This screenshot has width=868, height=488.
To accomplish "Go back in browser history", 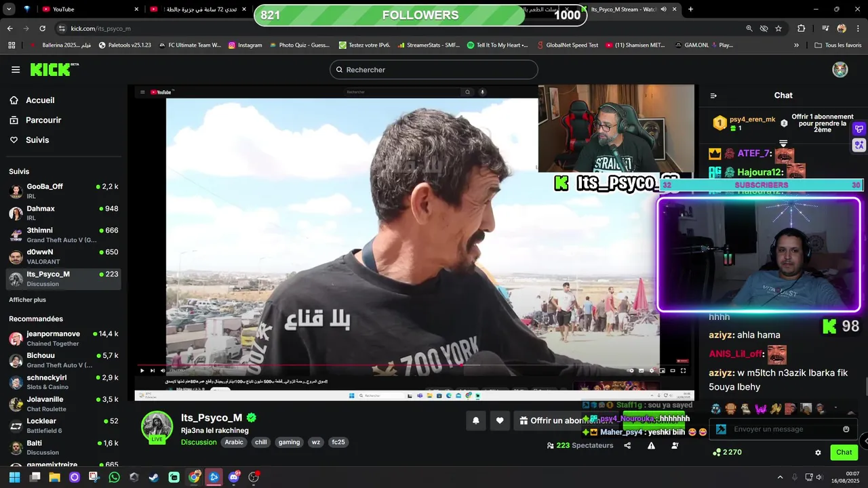I will [9, 28].
